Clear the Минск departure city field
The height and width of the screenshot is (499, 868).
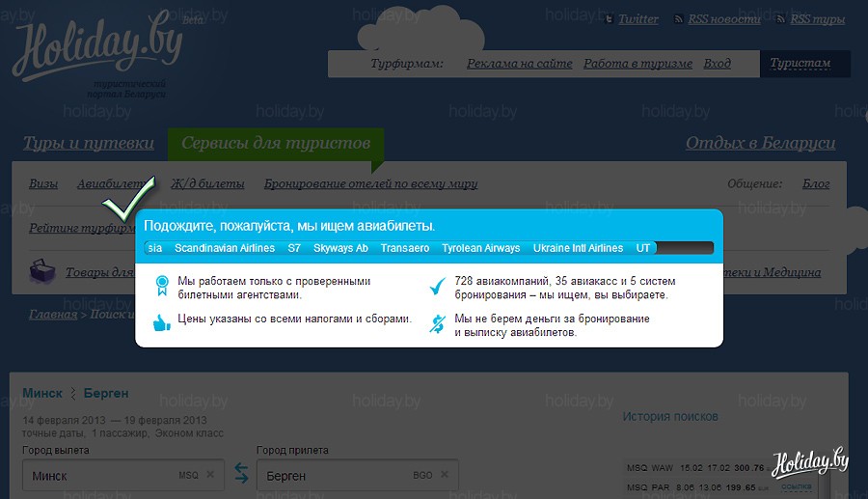tap(210, 476)
